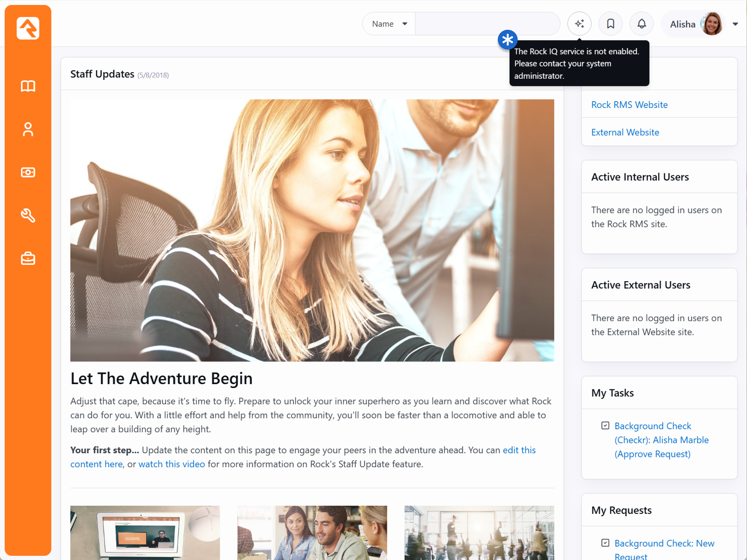Open the External Website link
747x560 pixels.
625,132
